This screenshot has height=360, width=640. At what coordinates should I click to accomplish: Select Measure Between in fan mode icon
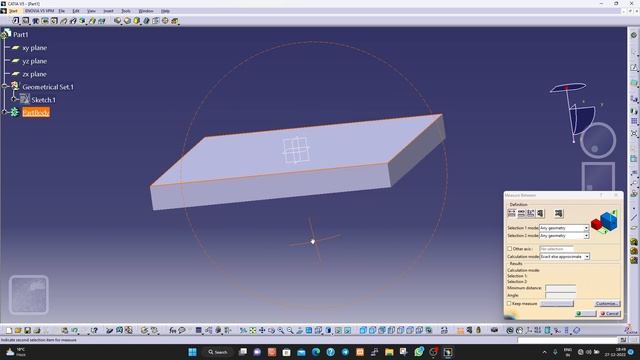(x=531, y=213)
